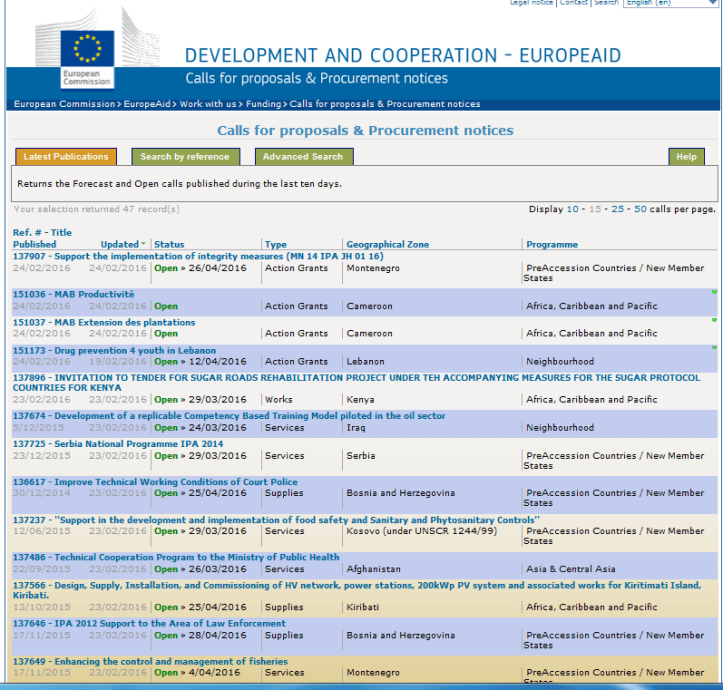The image size is (723, 690).
Task: Click Contact link in top bar
Action: [x=573, y=3]
